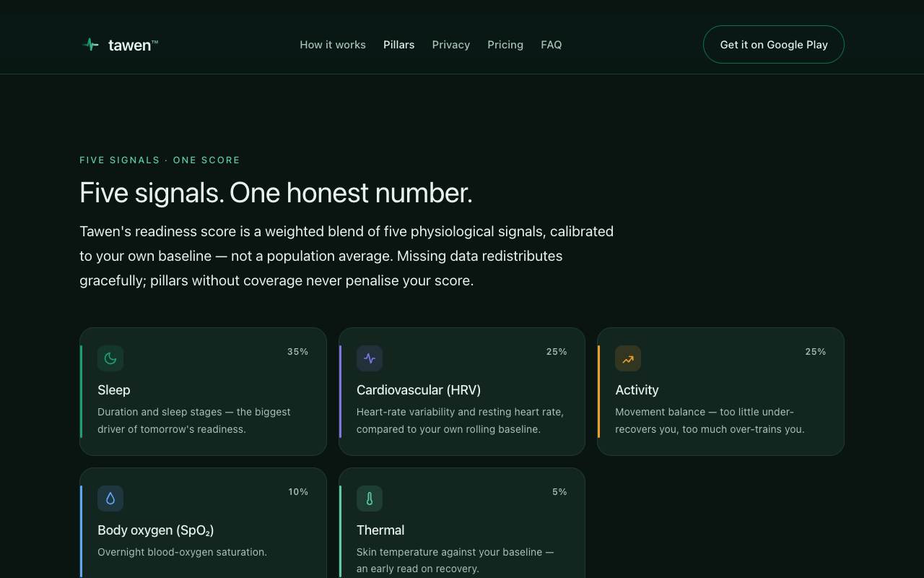924x578 pixels.
Task: Click the Five signals. One honest number. heading
Action: [x=276, y=193]
